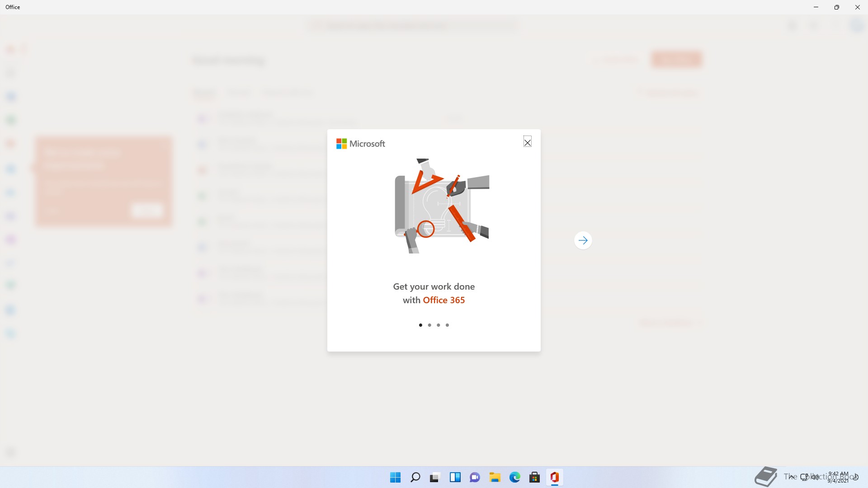868x488 pixels.
Task: Launch Microsoft Edge from the taskbar
Action: pos(514,477)
